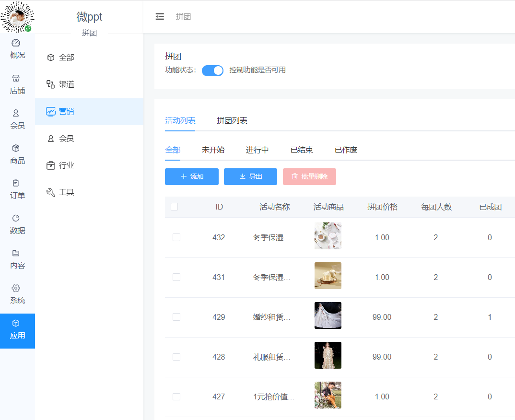Click the ID cell 432
The height and width of the screenshot is (420, 515).
(219, 237)
